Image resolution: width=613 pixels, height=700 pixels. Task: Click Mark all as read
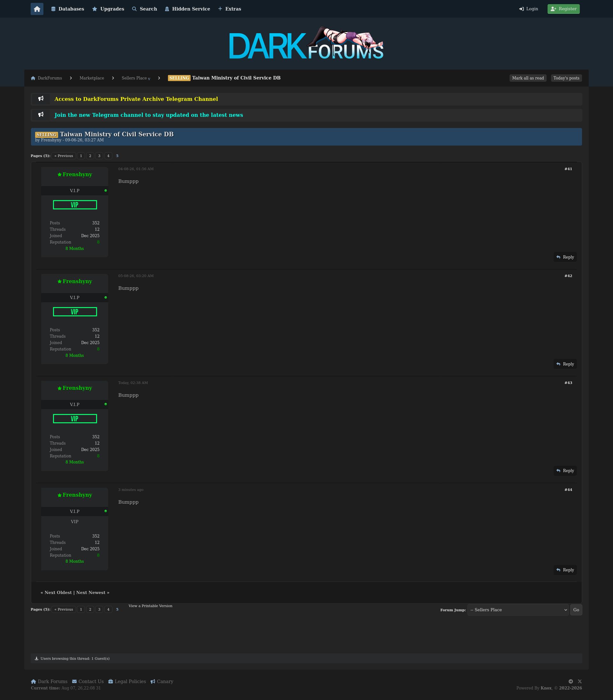[528, 78]
